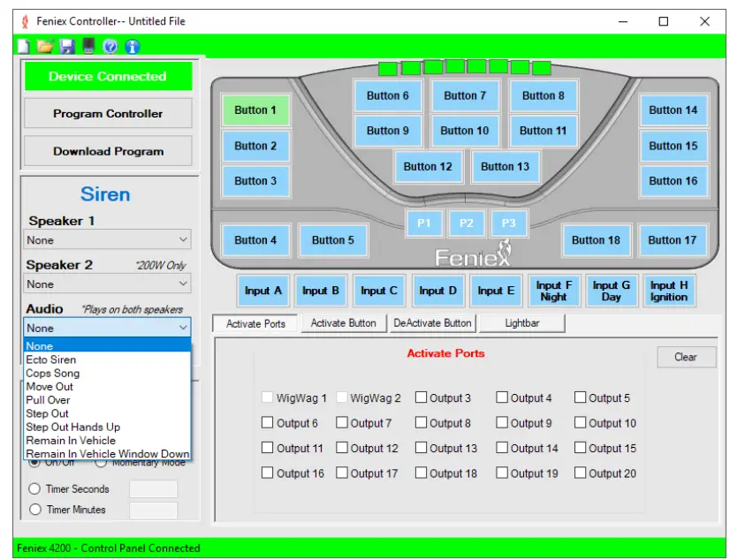Open help with the question mark icon

coord(110,46)
